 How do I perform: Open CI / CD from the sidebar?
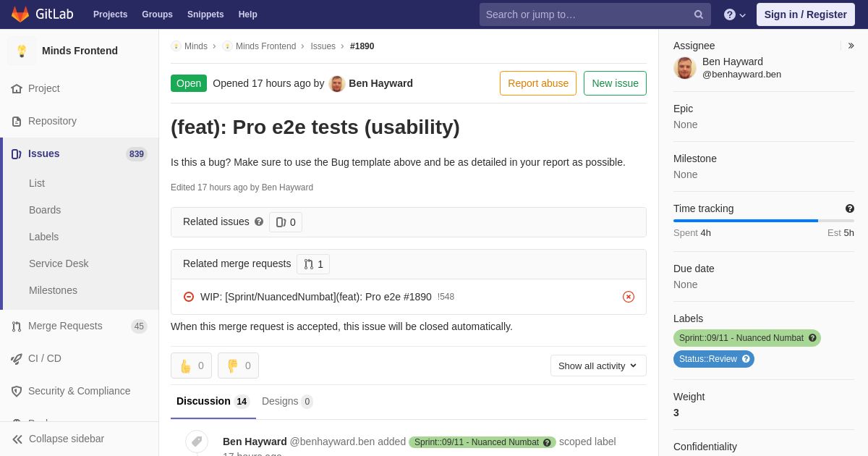44,358
